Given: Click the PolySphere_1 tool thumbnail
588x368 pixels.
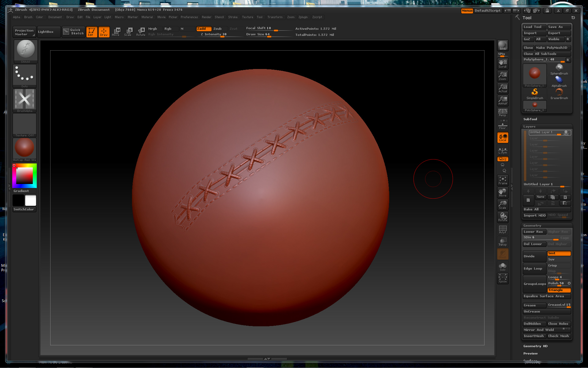Looking at the screenshot, I should [x=534, y=74].
